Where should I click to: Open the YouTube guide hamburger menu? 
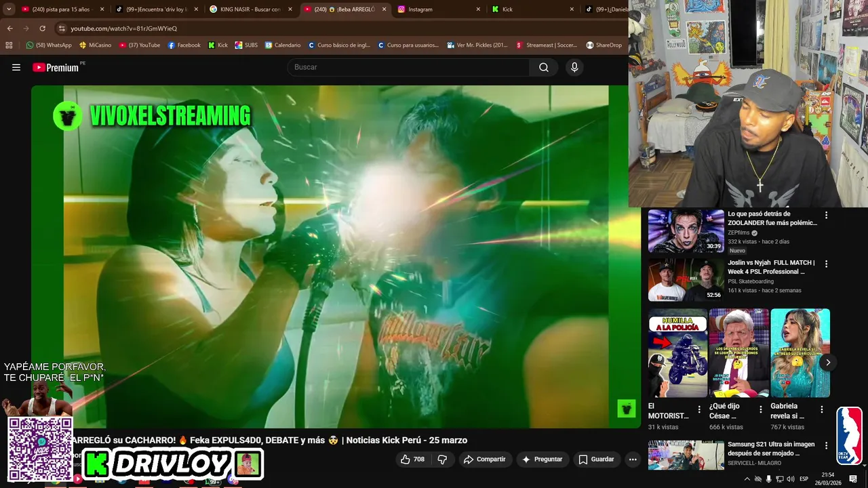click(16, 67)
